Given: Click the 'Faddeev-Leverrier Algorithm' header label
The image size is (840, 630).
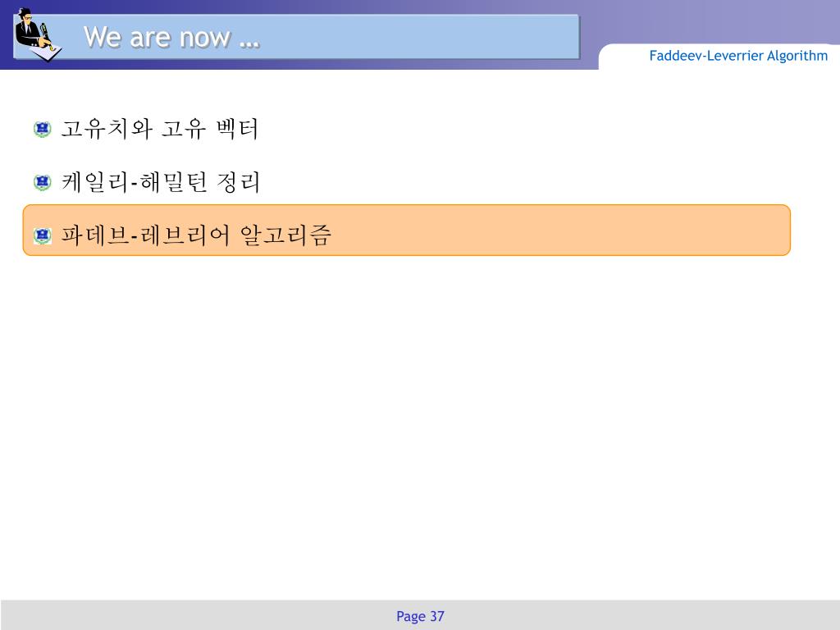Looking at the screenshot, I should tap(738, 56).
